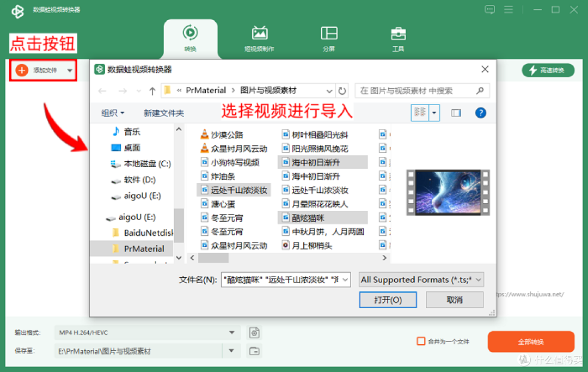
Task: Click the search magnifier icon
Action: [x=480, y=90]
